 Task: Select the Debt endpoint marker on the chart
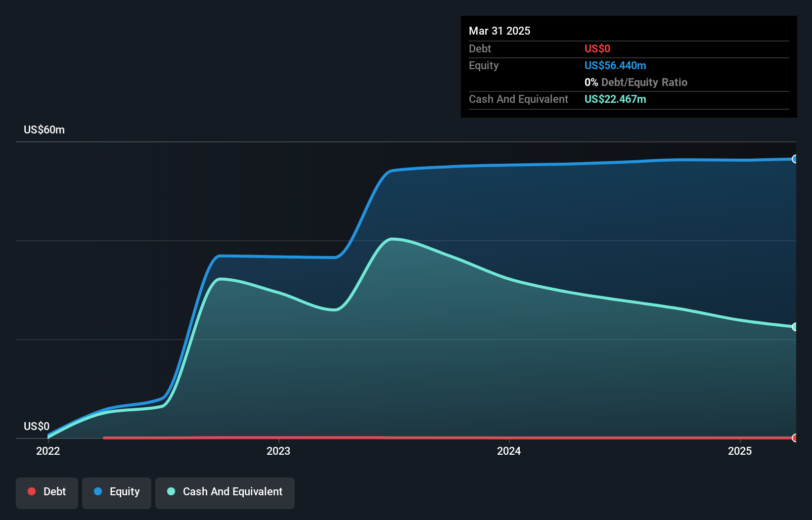795,438
